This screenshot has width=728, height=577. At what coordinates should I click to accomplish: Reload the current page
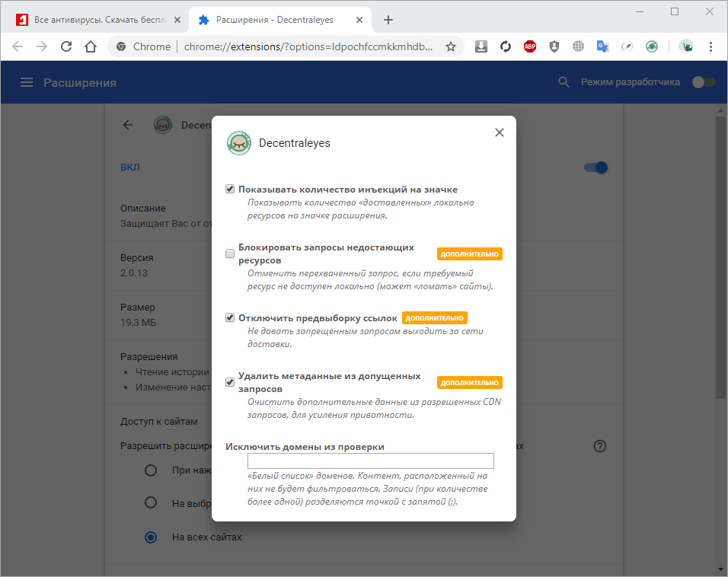click(x=66, y=46)
